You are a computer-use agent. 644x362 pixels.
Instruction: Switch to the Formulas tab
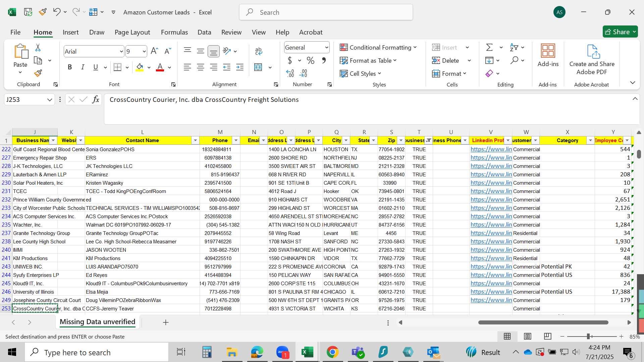click(x=174, y=32)
